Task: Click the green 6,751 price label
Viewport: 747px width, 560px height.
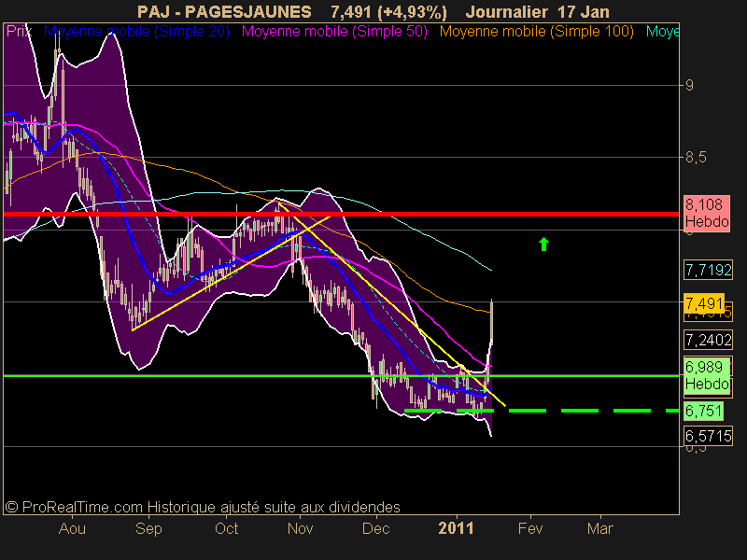Action: (x=704, y=411)
